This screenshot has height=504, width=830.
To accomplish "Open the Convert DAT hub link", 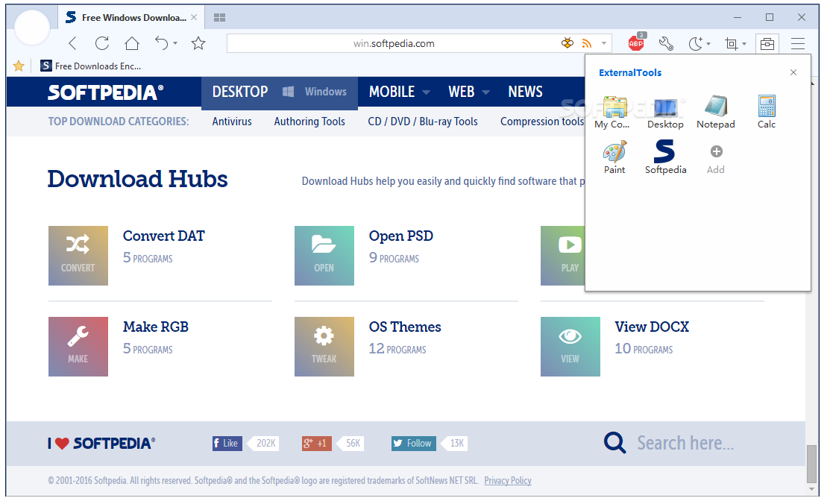I will point(163,236).
